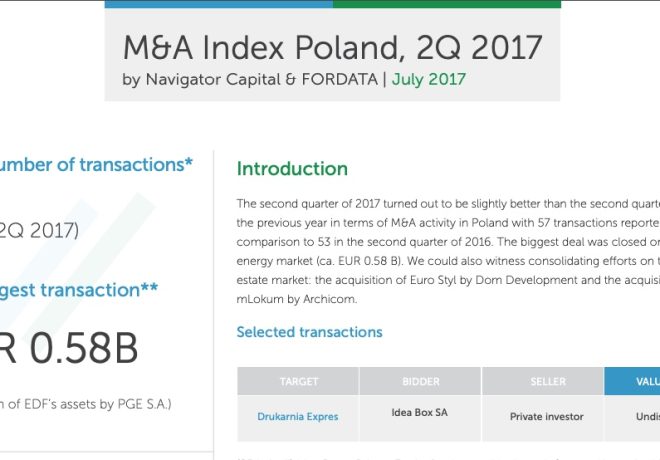
Task: Click the M&A Index Poland, 2Q 2017 title
Action: coord(333,48)
